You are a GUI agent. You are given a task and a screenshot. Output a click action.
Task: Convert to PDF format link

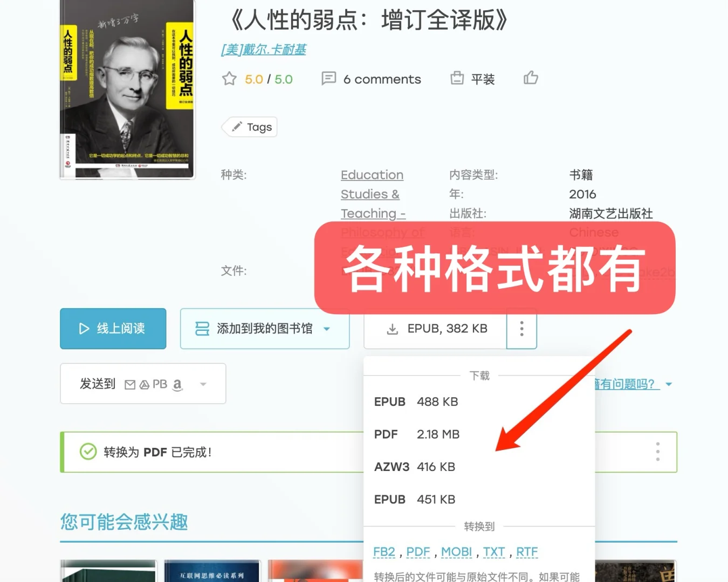(x=418, y=552)
